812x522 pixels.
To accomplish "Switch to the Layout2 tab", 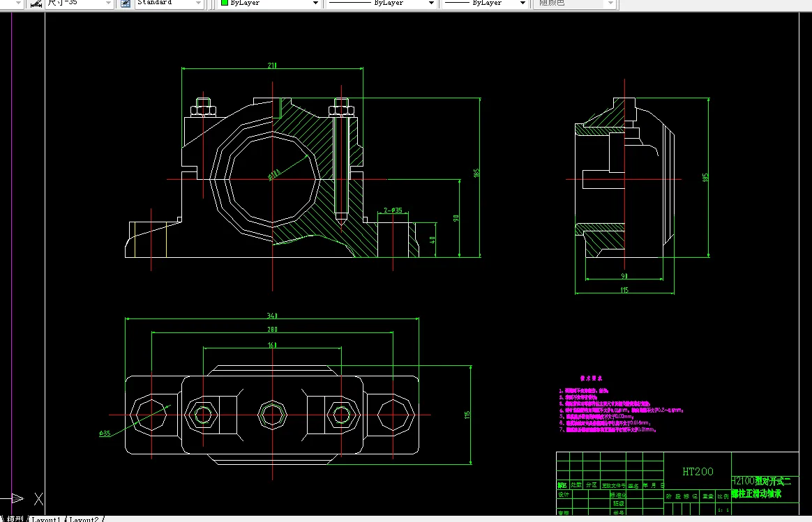I will coord(84,519).
